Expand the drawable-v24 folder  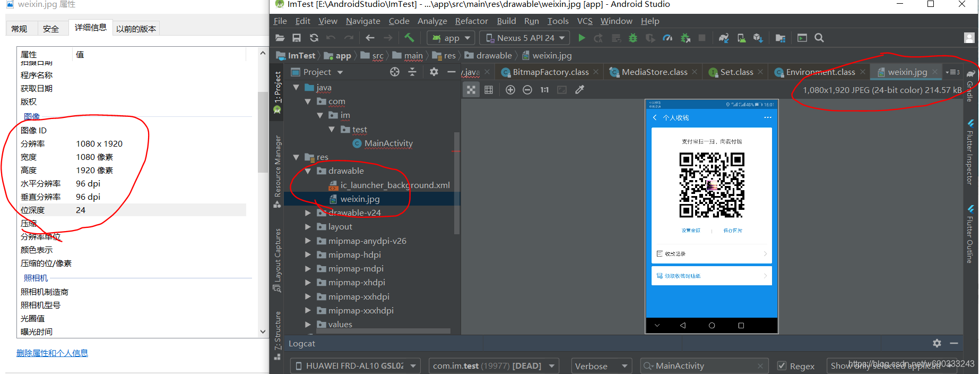coord(308,212)
